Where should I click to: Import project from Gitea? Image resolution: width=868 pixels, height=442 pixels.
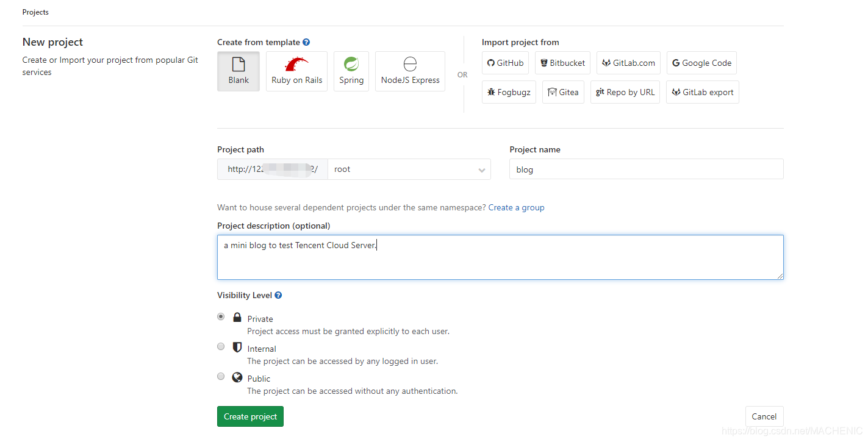563,92
